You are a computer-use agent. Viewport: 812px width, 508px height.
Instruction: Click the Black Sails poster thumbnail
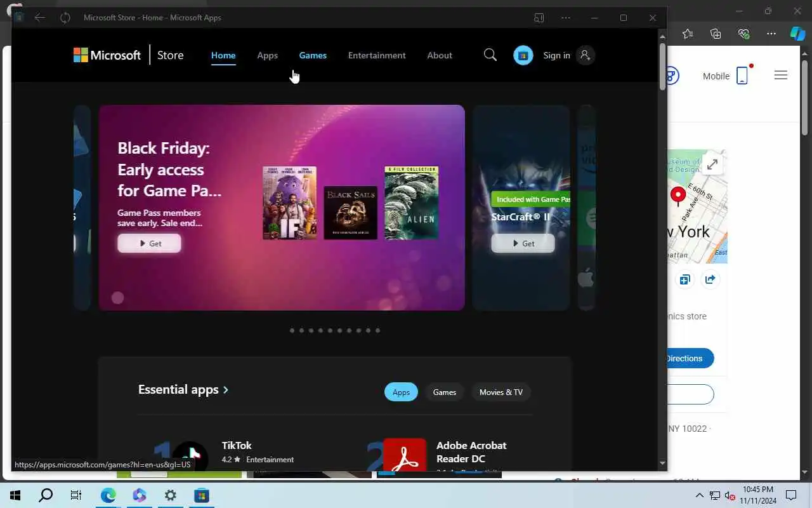tap(350, 213)
